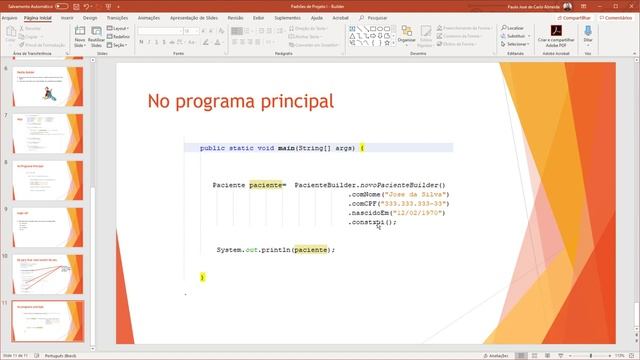This screenshot has height=360, width=640.
Task: Clear all formatting icon
Action: 221,31
